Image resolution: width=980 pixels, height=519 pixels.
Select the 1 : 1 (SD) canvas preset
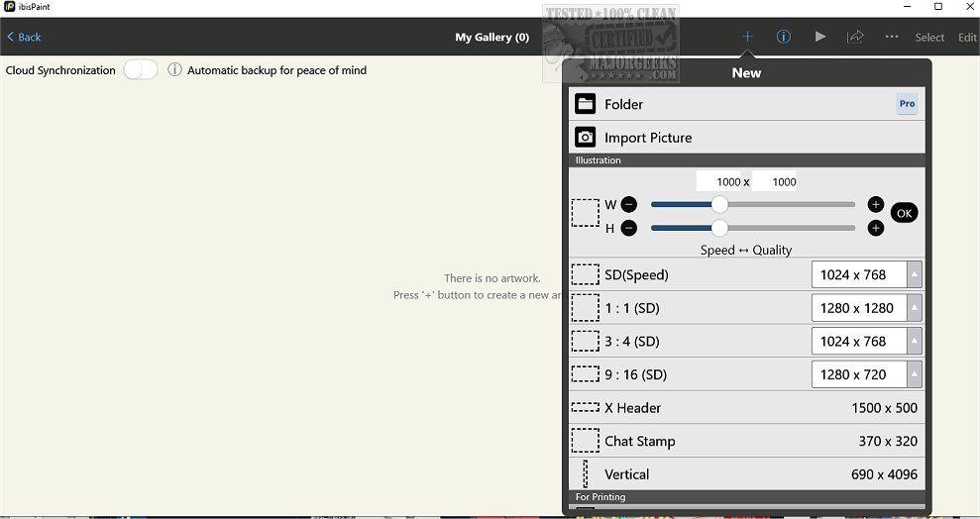(x=747, y=308)
